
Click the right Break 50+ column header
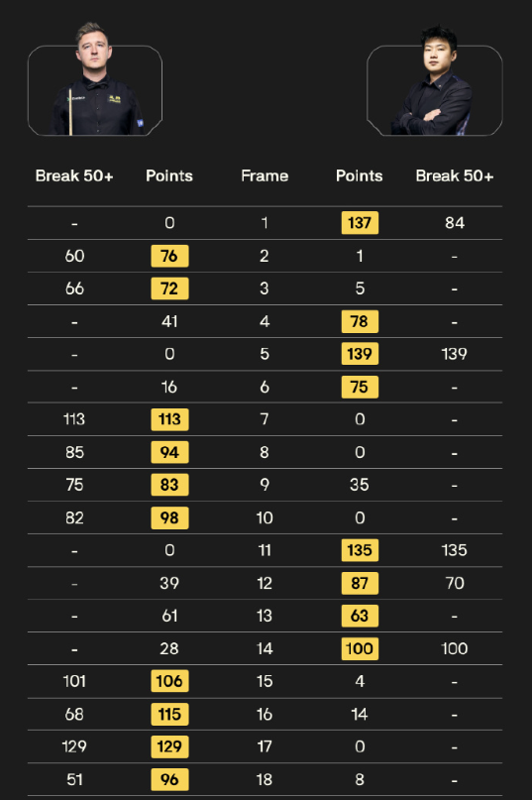[x=455, y=176]
